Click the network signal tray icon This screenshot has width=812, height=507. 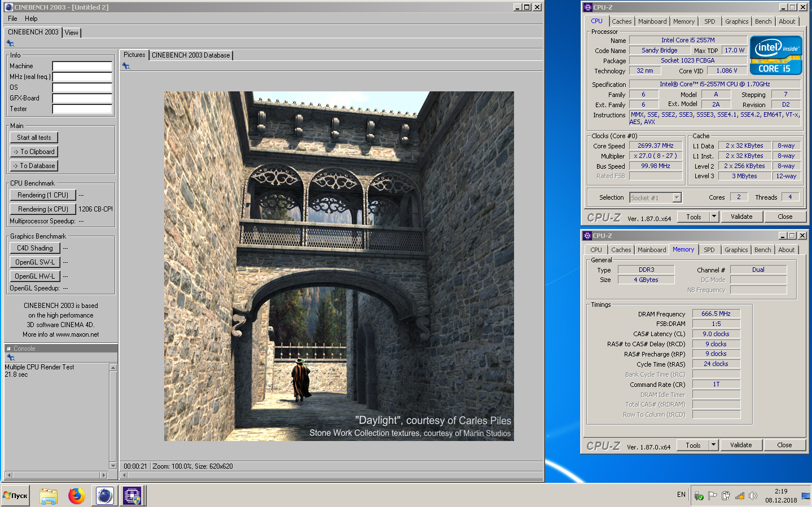740,496
